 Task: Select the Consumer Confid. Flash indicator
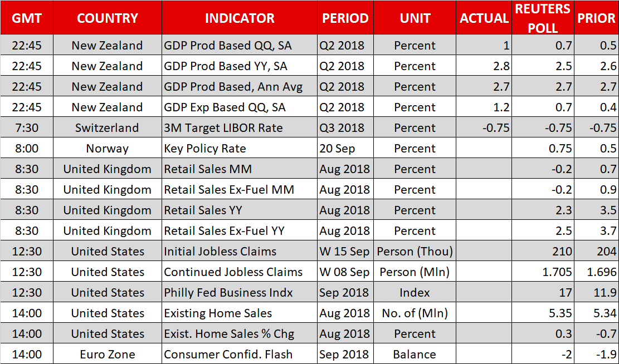pos(228,355)
